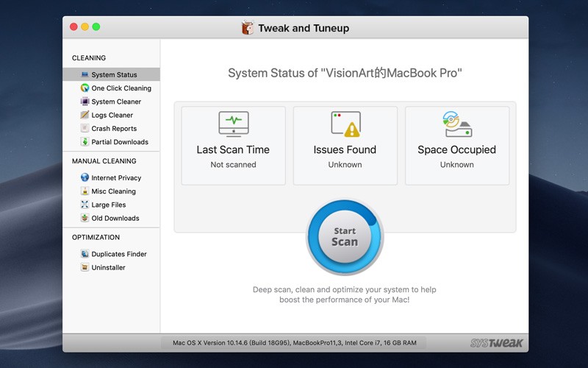Click the OPTIMIZATION section header
The width and height of the screenshot is (588, 368).
pyautogui.click(x=96, y=237)
